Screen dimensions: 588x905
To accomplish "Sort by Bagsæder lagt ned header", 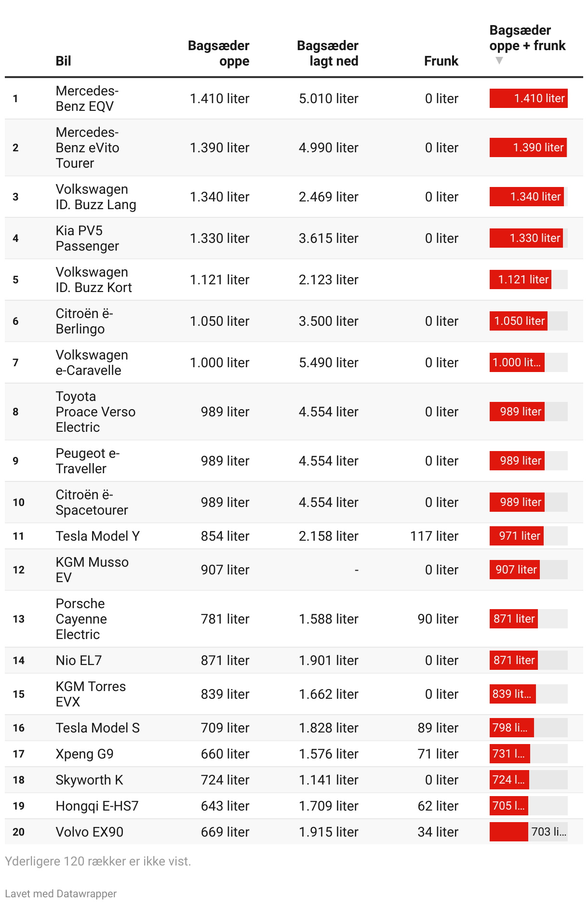I will (327, 53).
